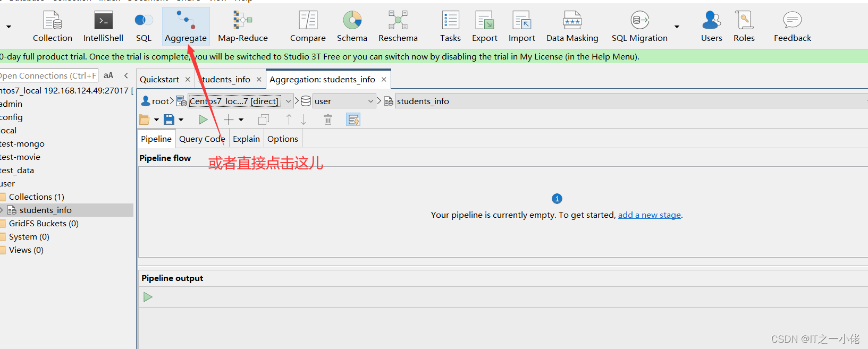Viewport: 868px width, 349px height.
Task: Open the save pipeline dropdown arrow
Action: [181, 120]
